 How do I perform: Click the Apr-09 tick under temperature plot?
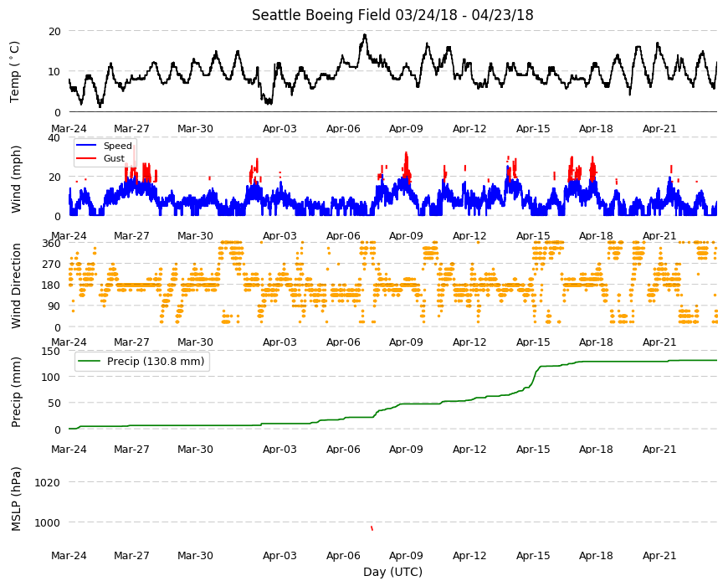pos(406,129)
